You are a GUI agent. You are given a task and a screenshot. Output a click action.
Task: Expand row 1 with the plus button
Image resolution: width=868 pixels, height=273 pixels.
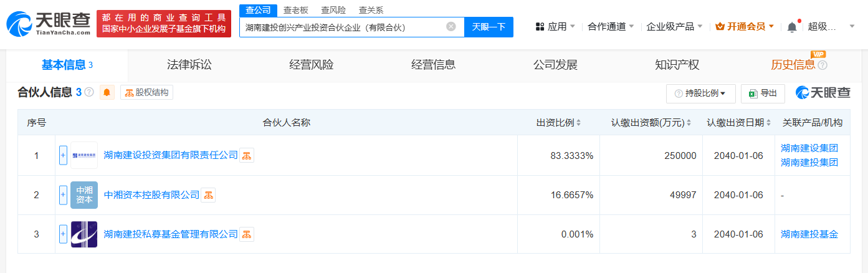[x=63, y=155]
